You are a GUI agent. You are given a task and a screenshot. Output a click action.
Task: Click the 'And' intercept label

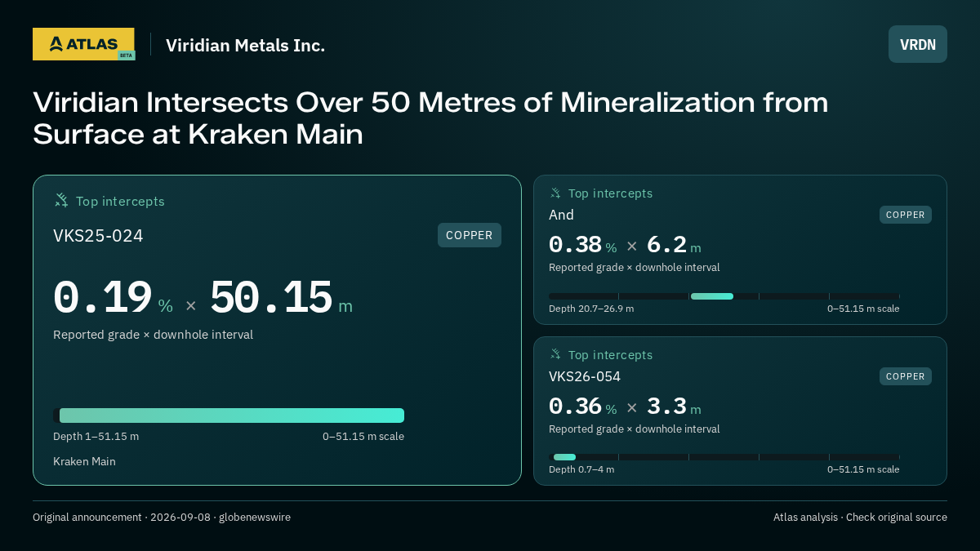click(x=561, y=215)
